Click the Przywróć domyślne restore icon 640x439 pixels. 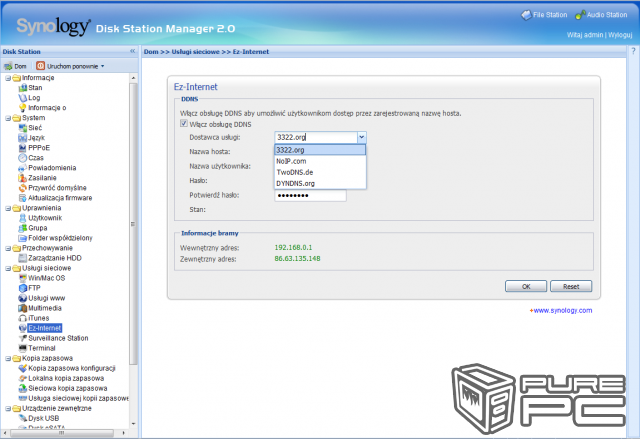[x=23, y=188]
